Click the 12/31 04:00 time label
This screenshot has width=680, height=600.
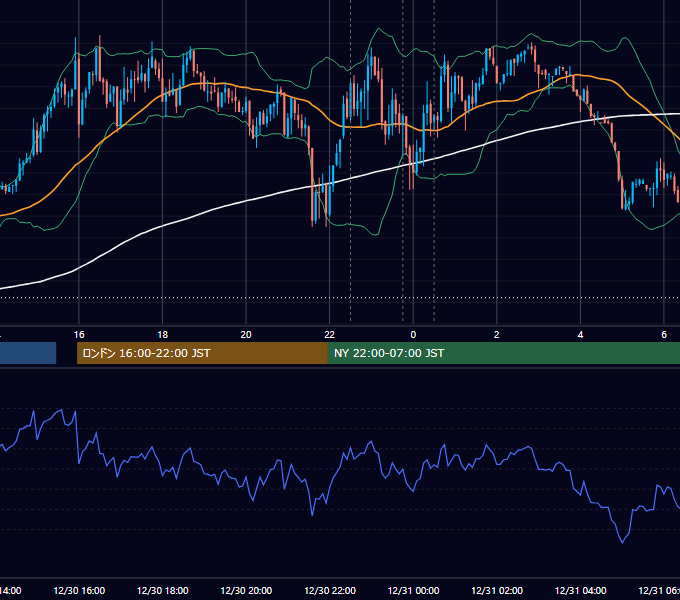click(x=581, y=590)
